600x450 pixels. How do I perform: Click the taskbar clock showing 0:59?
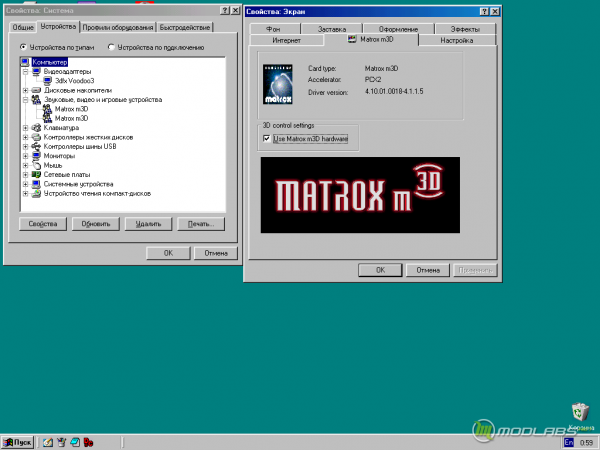(586, 443)
